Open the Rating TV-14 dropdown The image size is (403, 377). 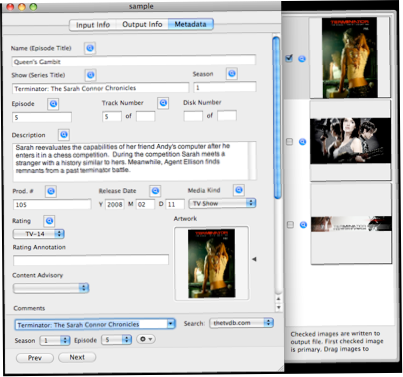pos(38,234)
